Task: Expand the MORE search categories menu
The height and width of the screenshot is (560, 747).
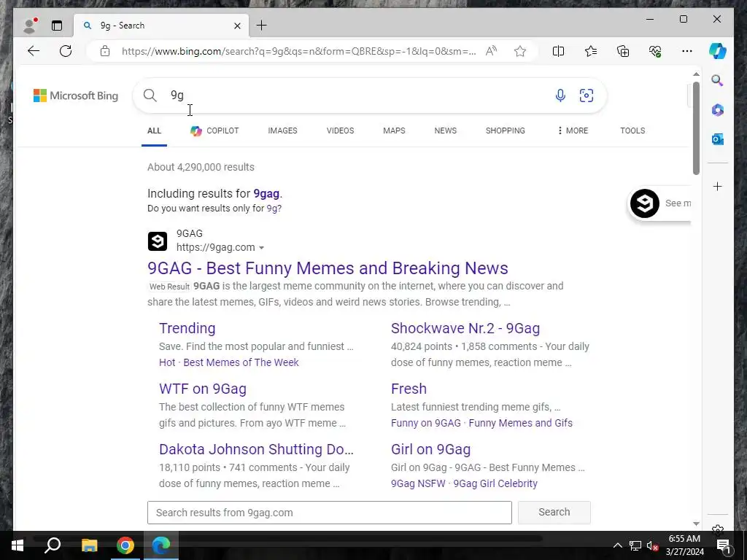Action: point(573,131)
